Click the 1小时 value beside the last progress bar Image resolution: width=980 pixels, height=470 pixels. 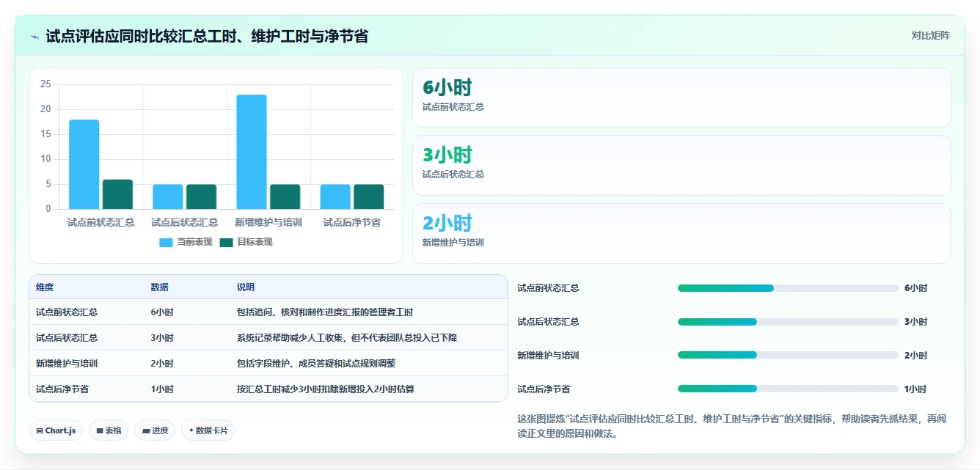[915, 389]
